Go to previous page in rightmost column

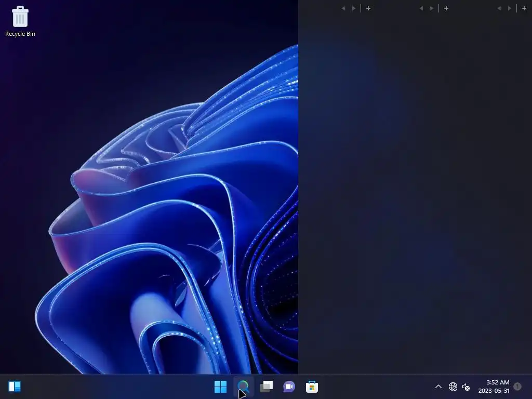pyautogui.click(x=499, y=8)
